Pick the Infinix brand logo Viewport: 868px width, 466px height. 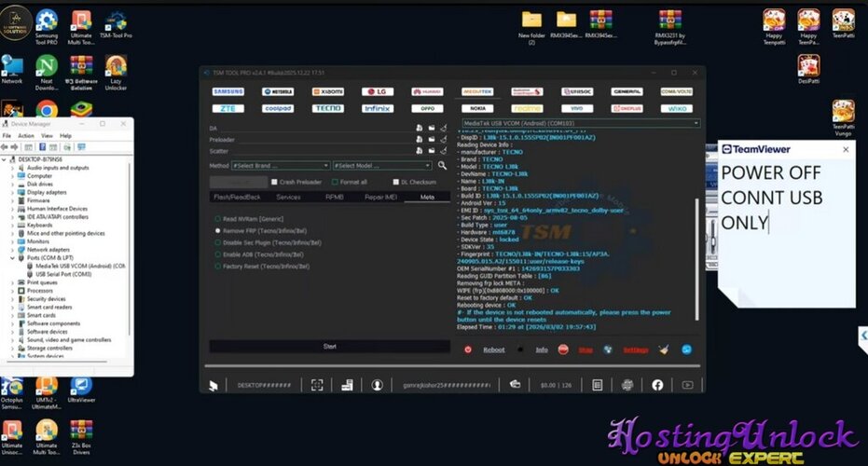(376, 108)
